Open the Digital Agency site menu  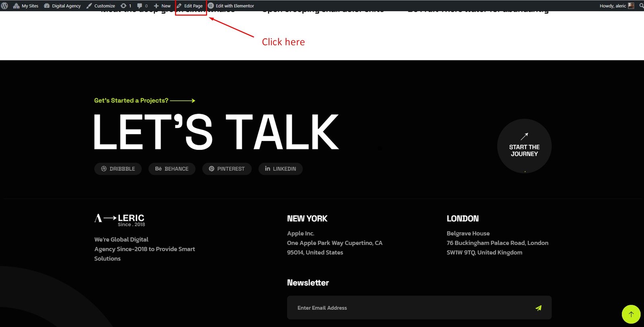coord(62,6)
